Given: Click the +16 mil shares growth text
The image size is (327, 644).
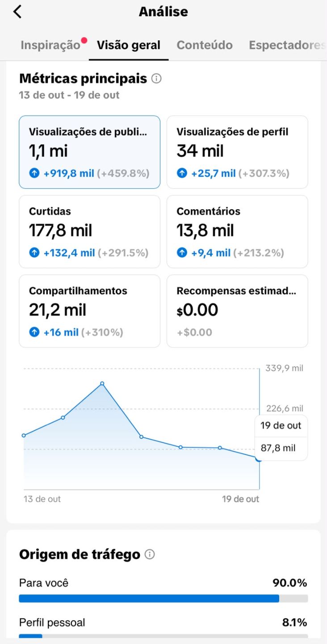Looking at the screenshot, I should pyautogui.click(x=61, y=332).
